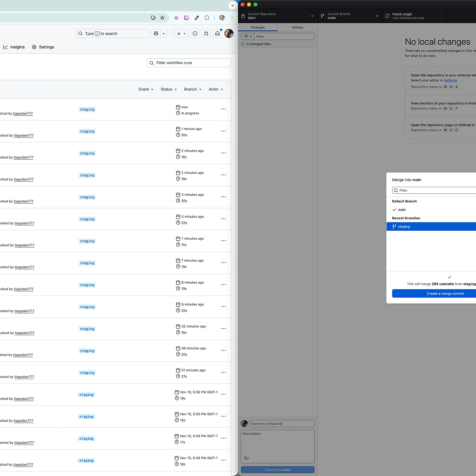
Task: Click the color picker eyedropper extension
Action: (x=197, y=18)
